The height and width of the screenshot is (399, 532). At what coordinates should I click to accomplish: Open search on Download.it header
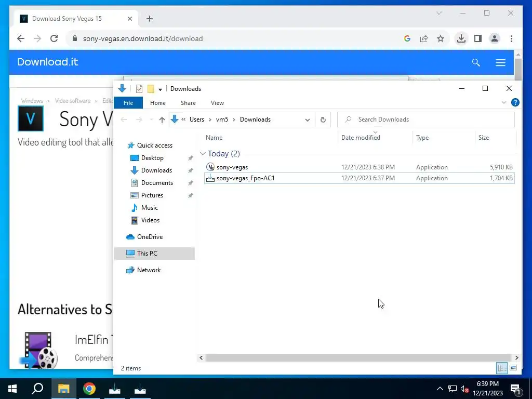tap(476, 62)
